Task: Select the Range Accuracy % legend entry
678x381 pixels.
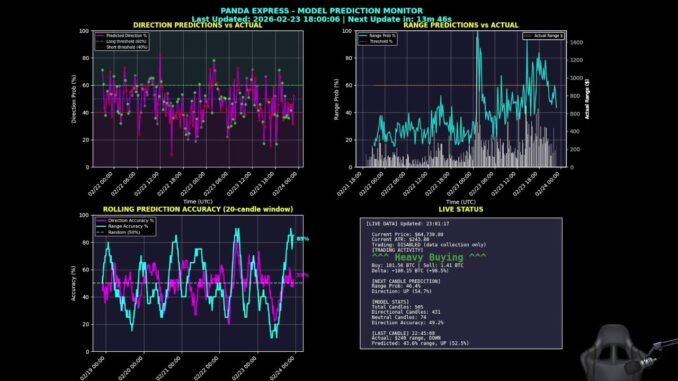Action: point(123,226)
